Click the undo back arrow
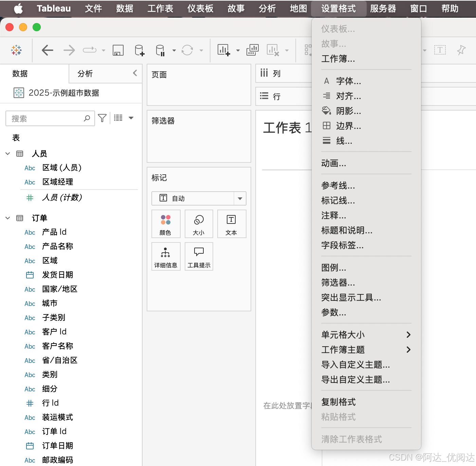The width and height of the screenshot is (476, 466). pyautogui.click(x=48, y=50)
